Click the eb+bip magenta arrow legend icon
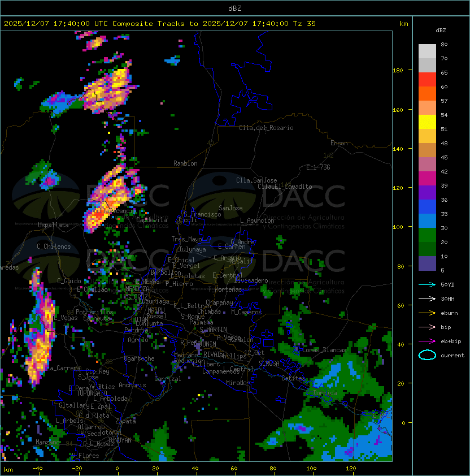Image resolution: width=470 pixels, height=476 pixels. pyautogui.click(x=427, y=341)
